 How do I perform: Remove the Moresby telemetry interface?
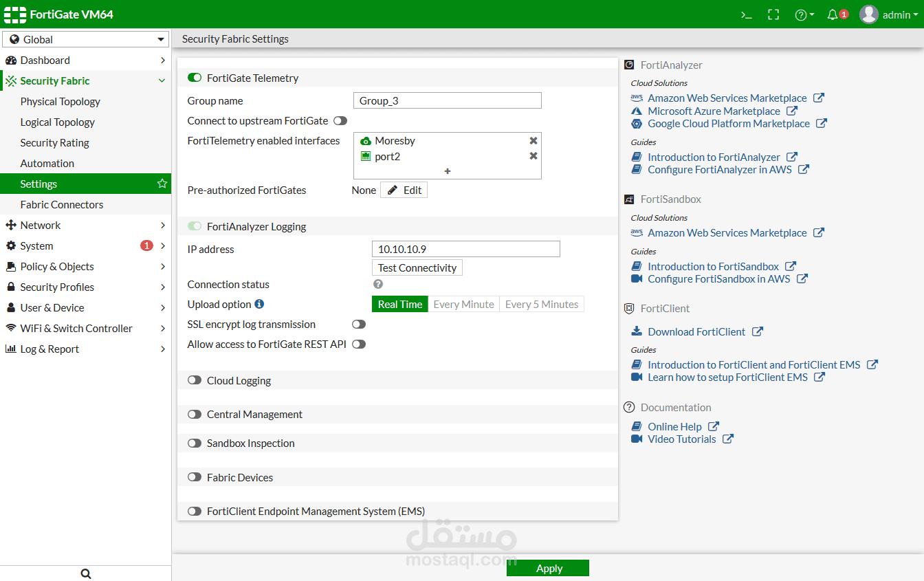tap(533, 140)
